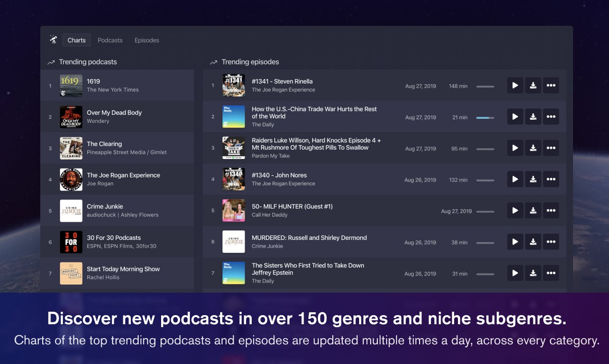Screen dimensions: 609x364
Task: Select The Clearing podcast
Action: tap(117, 148)
